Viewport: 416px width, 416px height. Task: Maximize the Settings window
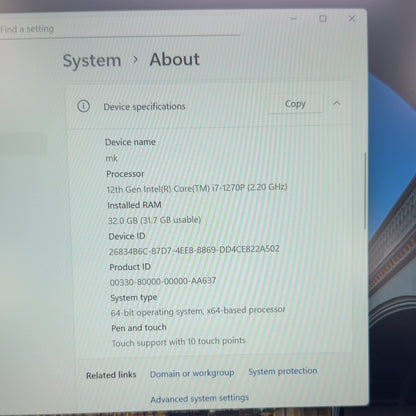323,19
